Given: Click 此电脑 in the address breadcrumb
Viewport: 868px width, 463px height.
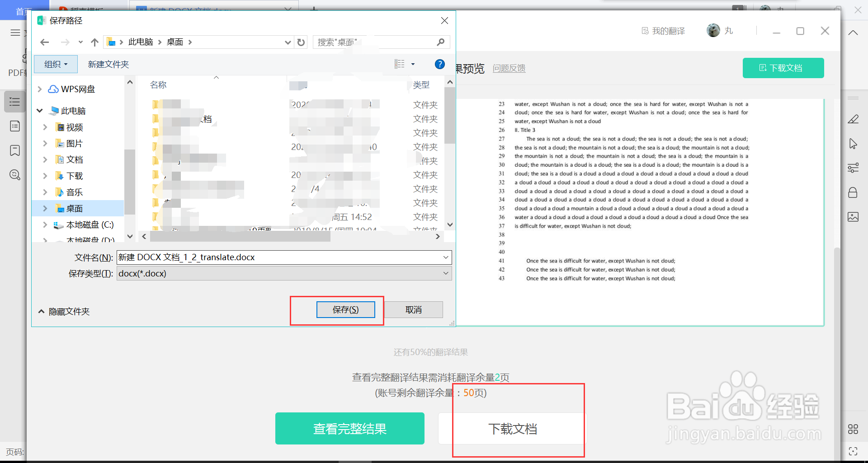Looking at the screenshot, I should click(x=141, y=42).
